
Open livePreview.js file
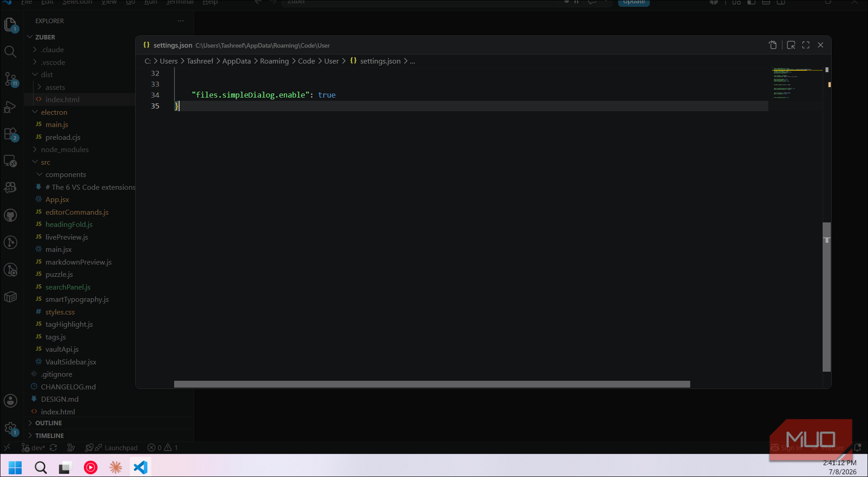(67, 237)
